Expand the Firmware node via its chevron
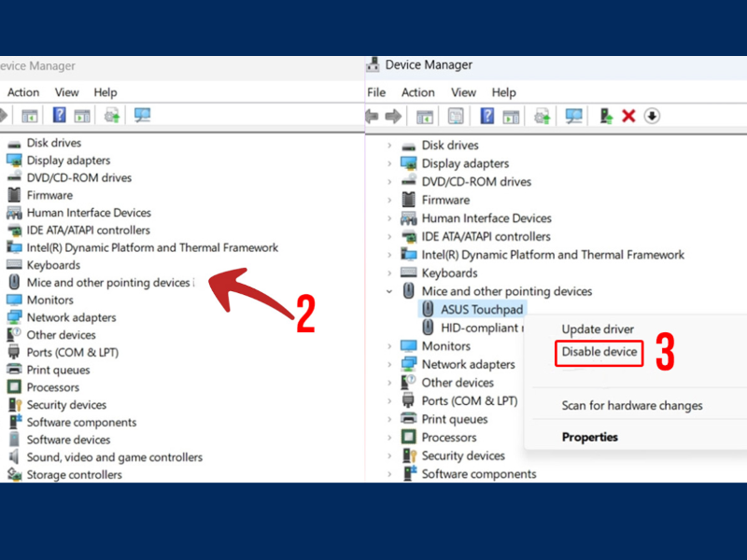Screen dimensions: 747x560 tap(390, 200)
